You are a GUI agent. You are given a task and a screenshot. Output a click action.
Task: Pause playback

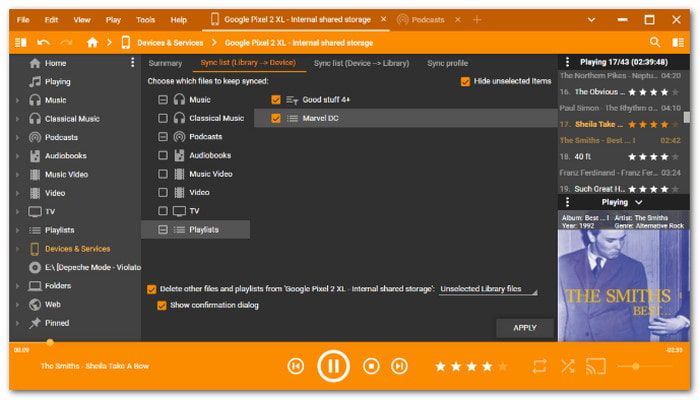[x=333, y=366]
